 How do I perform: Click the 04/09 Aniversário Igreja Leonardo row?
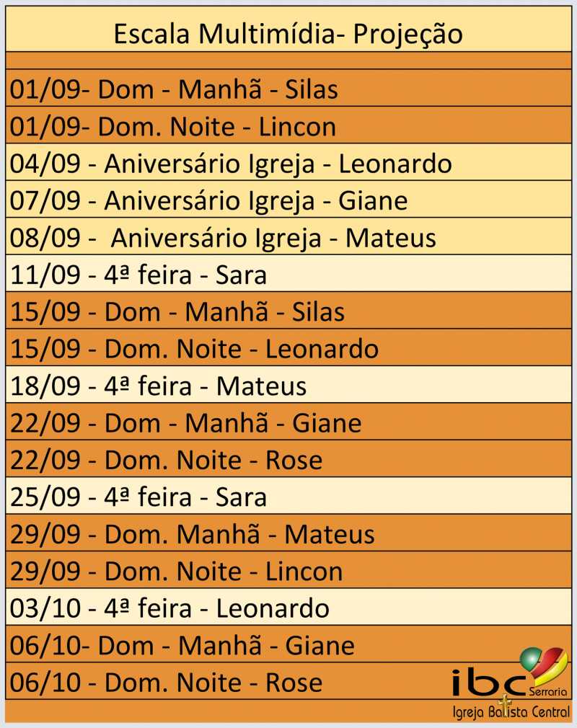(288, 162)
